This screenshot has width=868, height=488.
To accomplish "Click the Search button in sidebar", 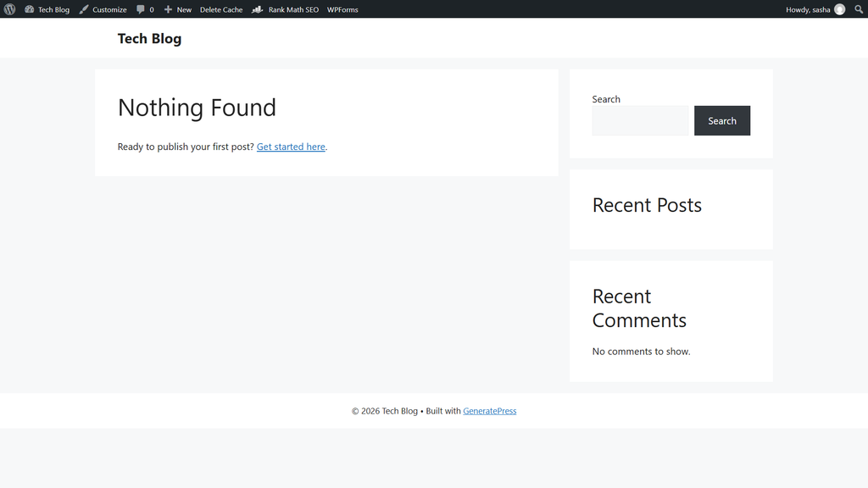I will [x=722, y=120].
